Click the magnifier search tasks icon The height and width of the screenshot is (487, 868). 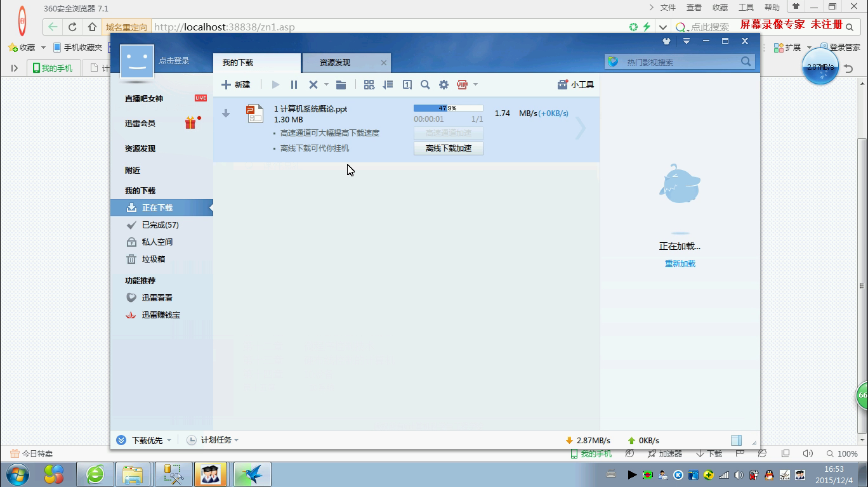point(425,84)
